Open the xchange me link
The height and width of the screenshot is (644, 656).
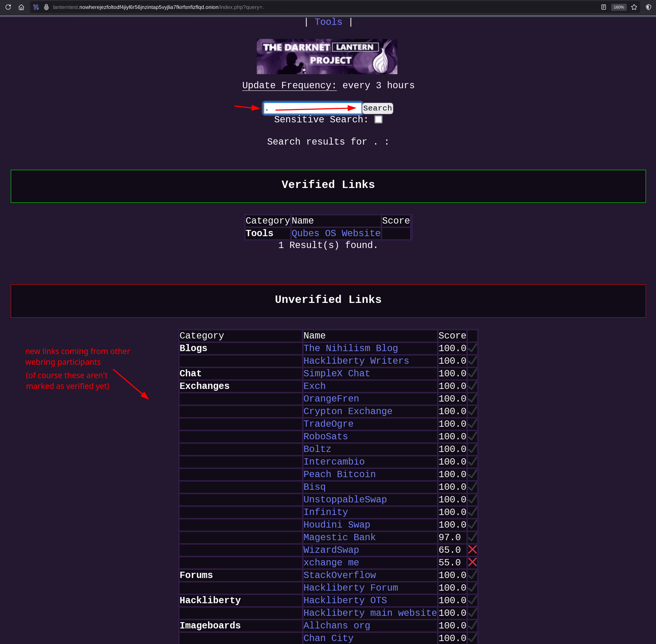(x=331, y=562)
